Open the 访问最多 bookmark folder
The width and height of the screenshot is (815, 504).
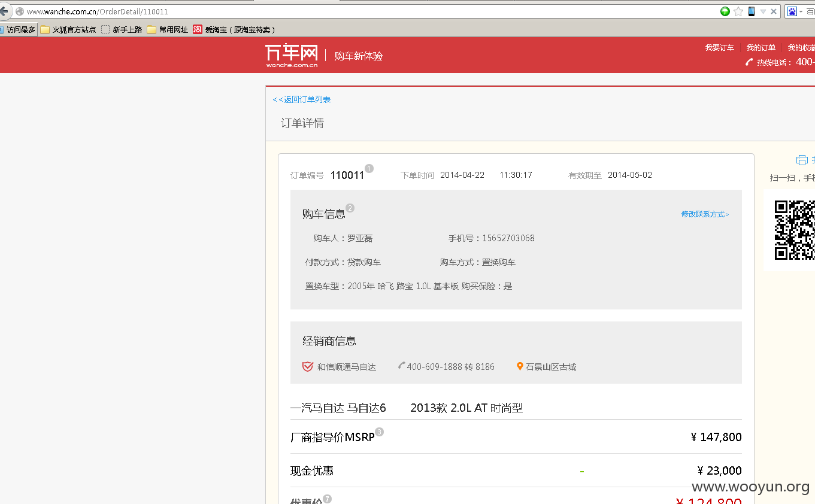coord(18,29)
